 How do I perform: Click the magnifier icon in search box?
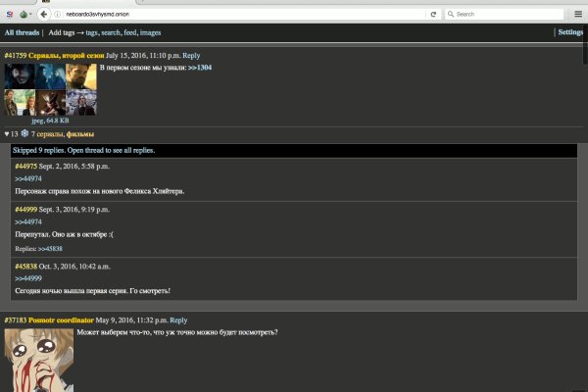click(x=451, y=15)
